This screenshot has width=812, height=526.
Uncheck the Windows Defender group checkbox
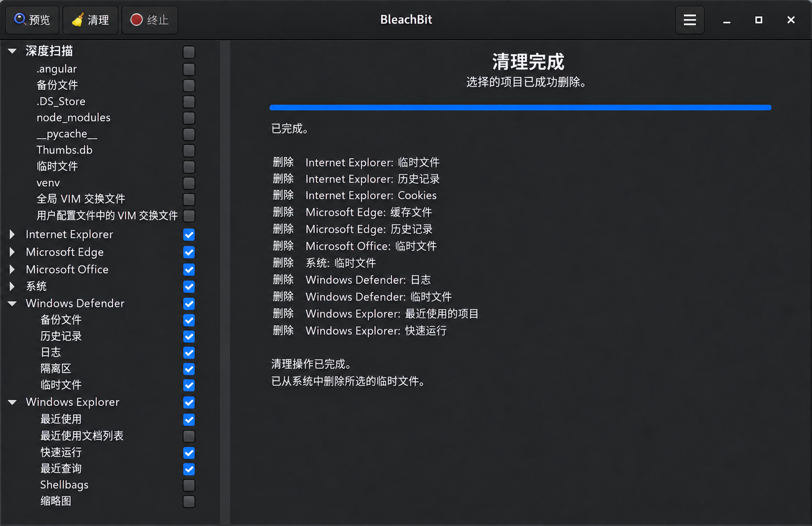[x=189, y=304]
